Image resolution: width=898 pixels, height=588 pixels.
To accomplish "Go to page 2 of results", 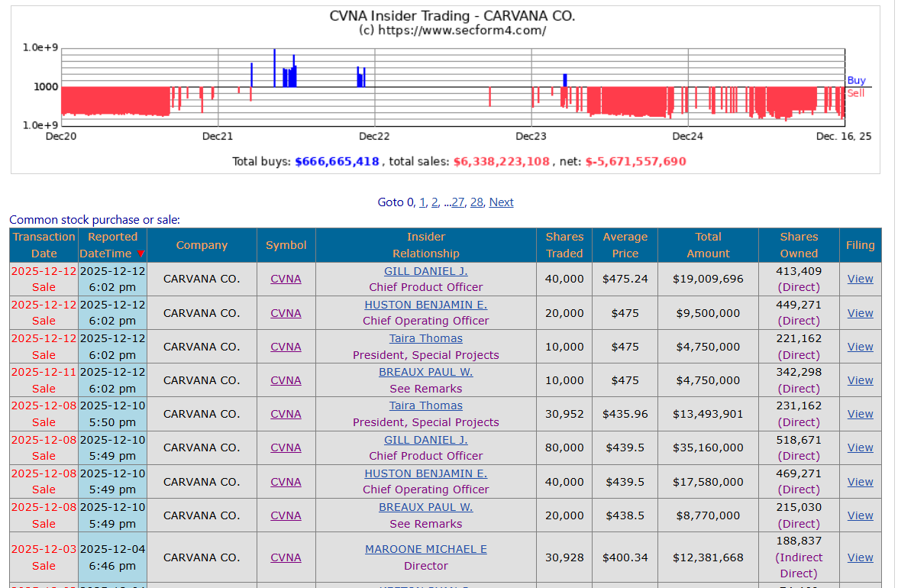I will tap(434, 202).
